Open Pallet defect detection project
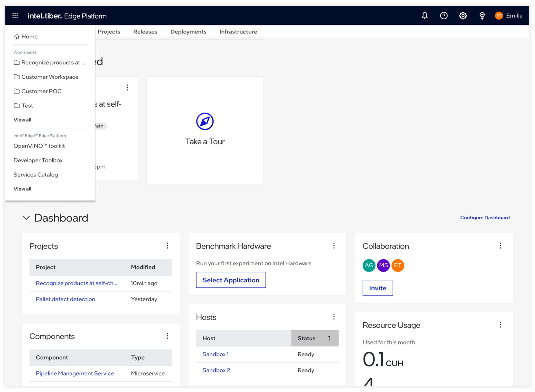Viewport: 535px width, 392px height. pos(65,299)
